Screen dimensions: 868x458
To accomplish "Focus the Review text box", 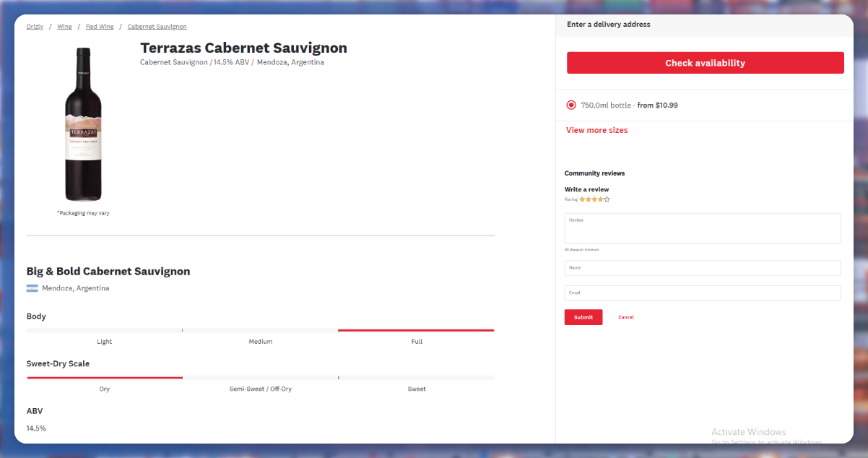I will tap(703, 228).
